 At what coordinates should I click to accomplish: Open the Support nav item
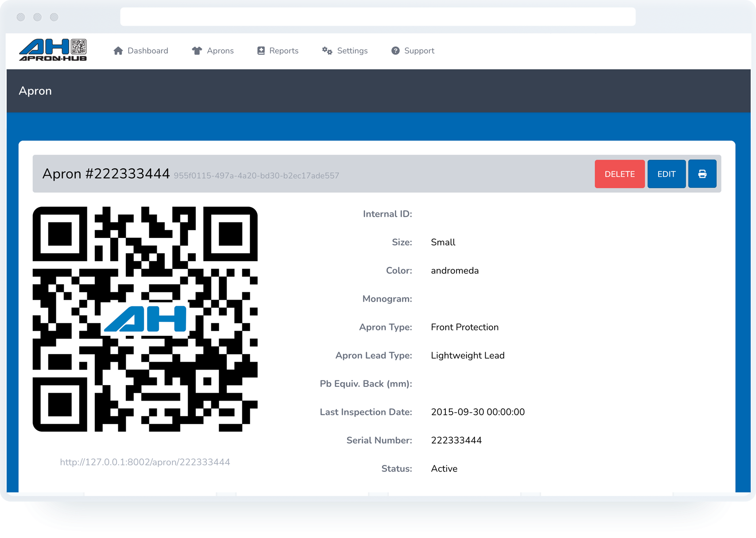(x=419, y=51)
